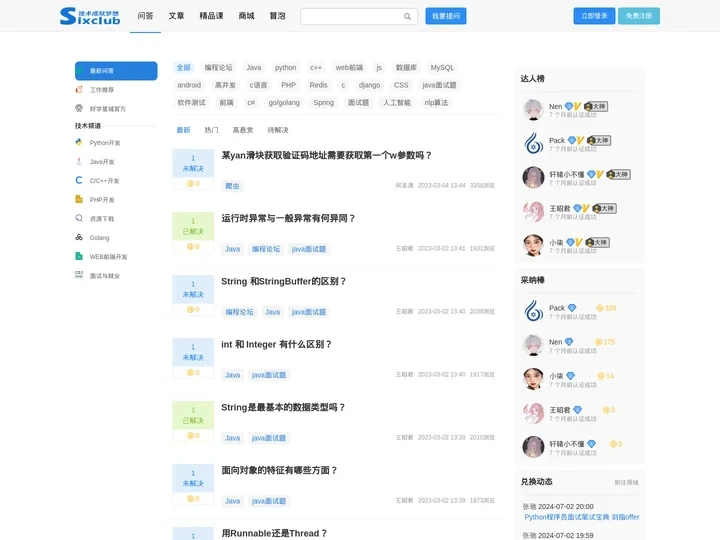Open the 商城 navigation tab
Image resolution: width=720 pixels, height=540 pixels.
point(247,16)
